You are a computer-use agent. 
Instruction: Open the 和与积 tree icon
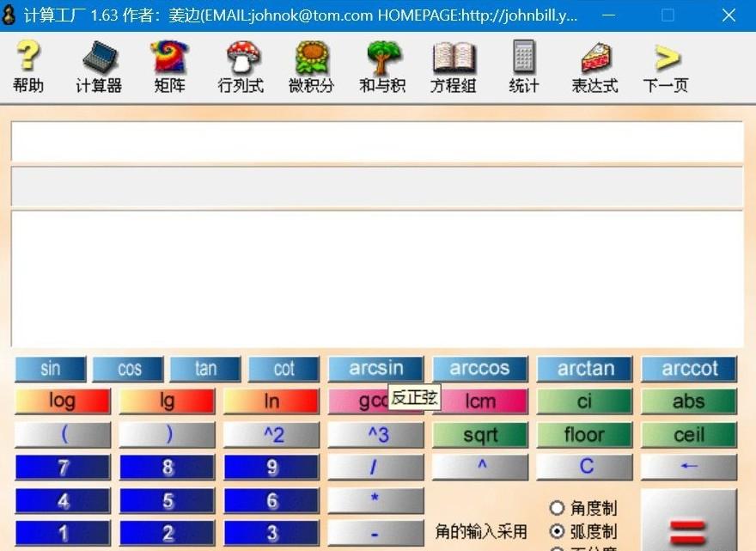[382, 66]
